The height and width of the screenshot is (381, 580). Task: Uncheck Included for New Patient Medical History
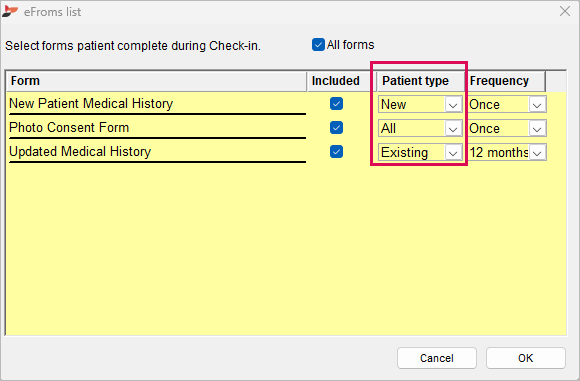[336, 104]
